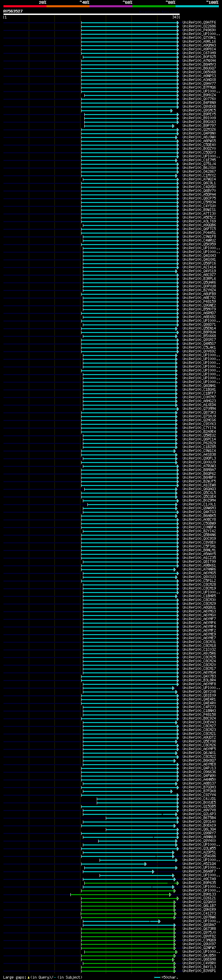Screen dimensions: 222x980
Task: Click green alignment bar for UniRef100_B9H133
Action: tap(121, 895)
